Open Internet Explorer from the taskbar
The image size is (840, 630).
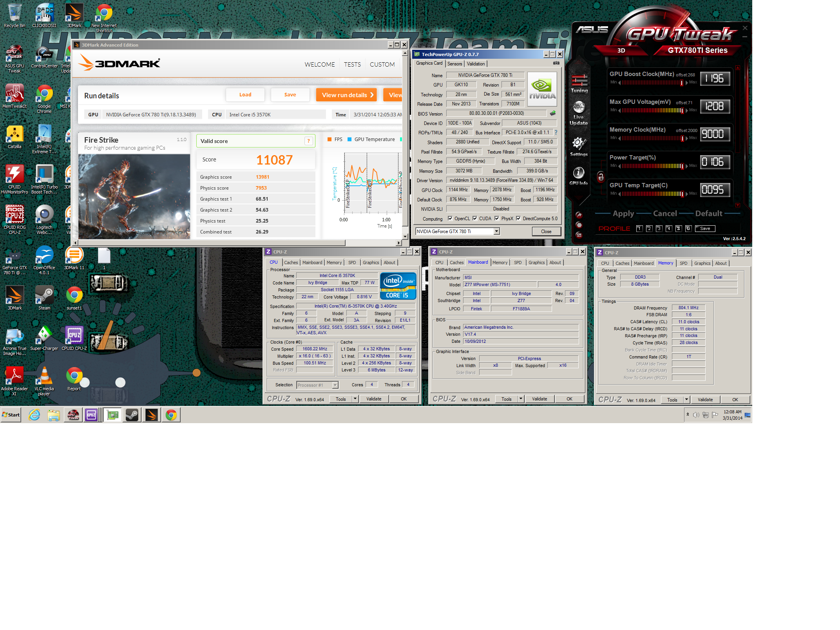(x=34, y=415)
